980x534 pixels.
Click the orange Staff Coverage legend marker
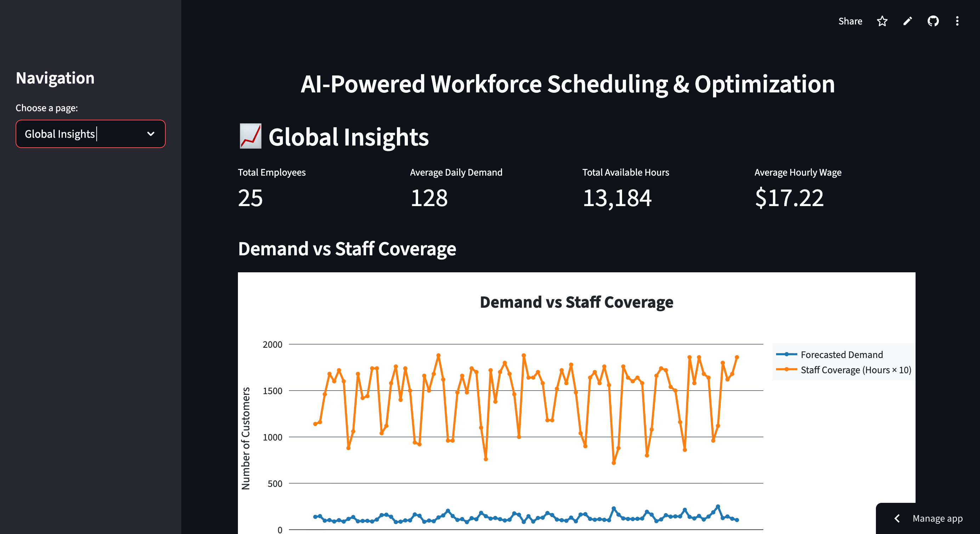(786, 370)
